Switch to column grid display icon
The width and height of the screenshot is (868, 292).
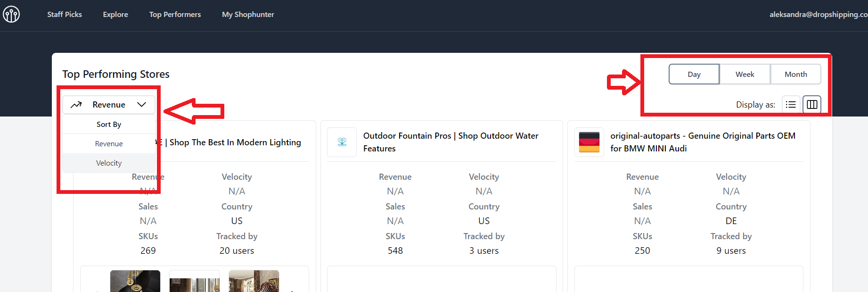pyautogui.click(x=812, y=104)
